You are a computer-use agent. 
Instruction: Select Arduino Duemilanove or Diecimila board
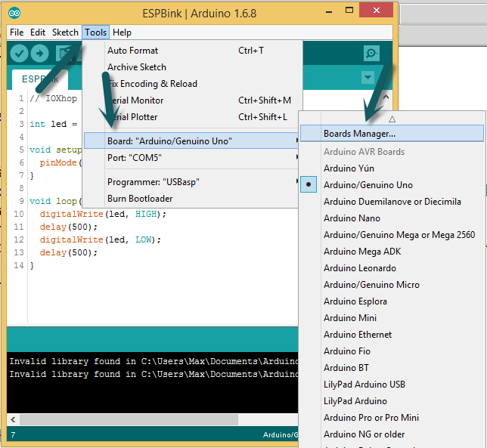[x=392, y=202]
